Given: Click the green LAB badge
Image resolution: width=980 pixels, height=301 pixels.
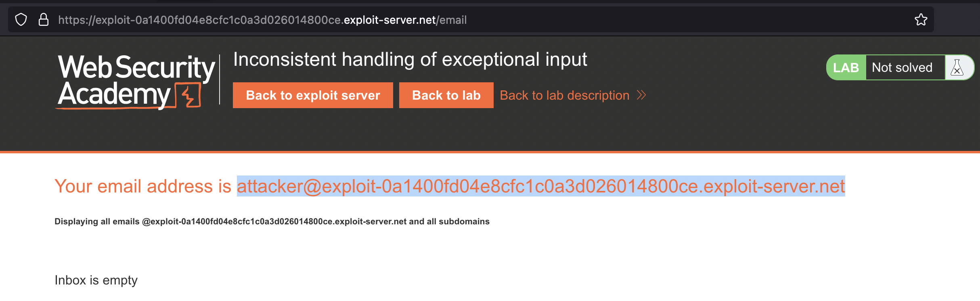Looking at the screenshot, I should [846, 67].
